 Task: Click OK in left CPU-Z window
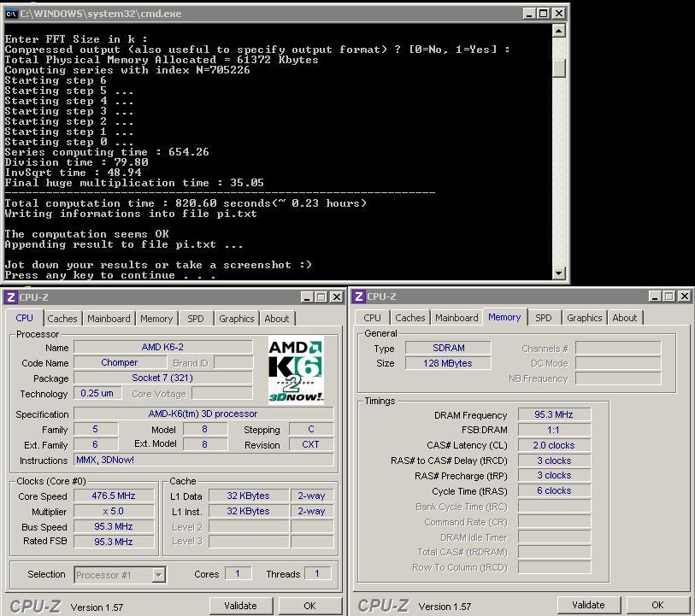click(x=309, y=606)
